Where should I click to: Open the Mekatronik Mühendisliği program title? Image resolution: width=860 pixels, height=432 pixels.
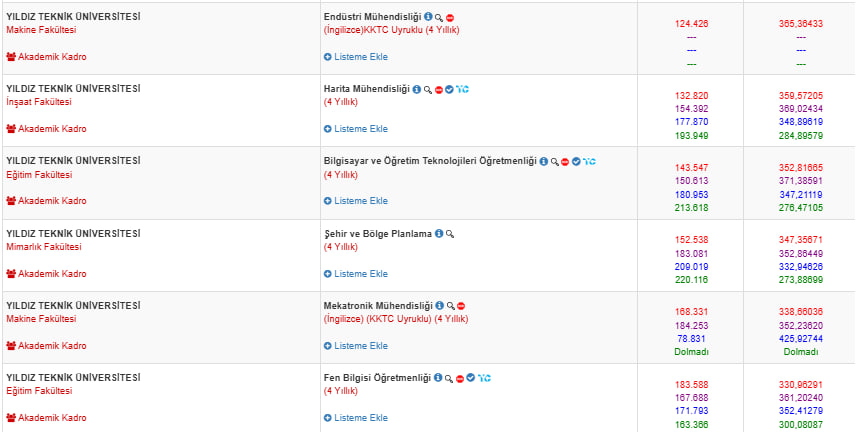377,305
